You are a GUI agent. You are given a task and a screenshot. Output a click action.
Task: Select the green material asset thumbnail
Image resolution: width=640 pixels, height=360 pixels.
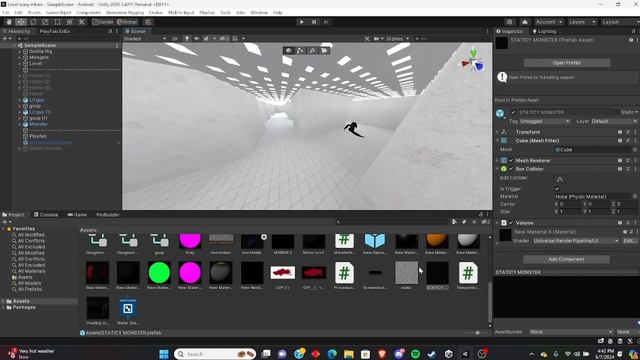pos(159,273)
